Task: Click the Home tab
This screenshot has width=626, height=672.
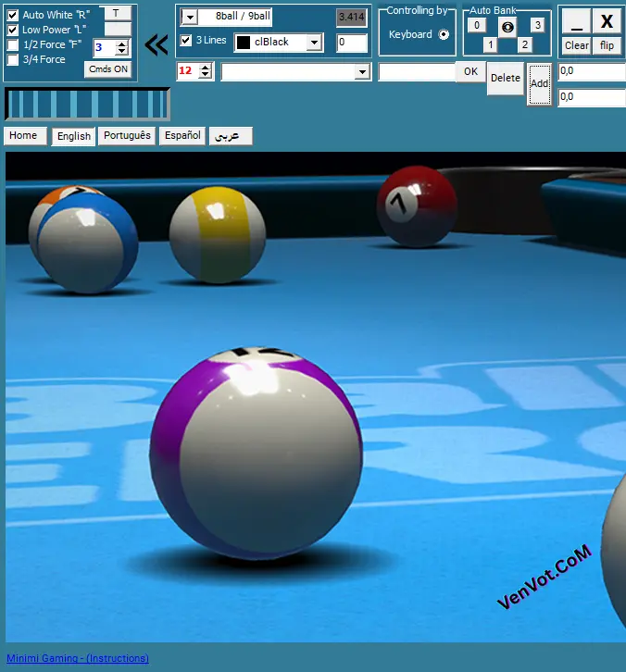Action: coord(25,136)
